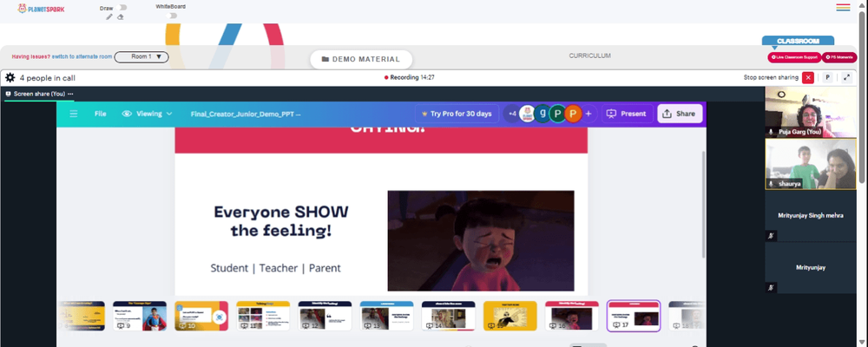Open the screen share tab options ellipsis

[x=70, y=94]
